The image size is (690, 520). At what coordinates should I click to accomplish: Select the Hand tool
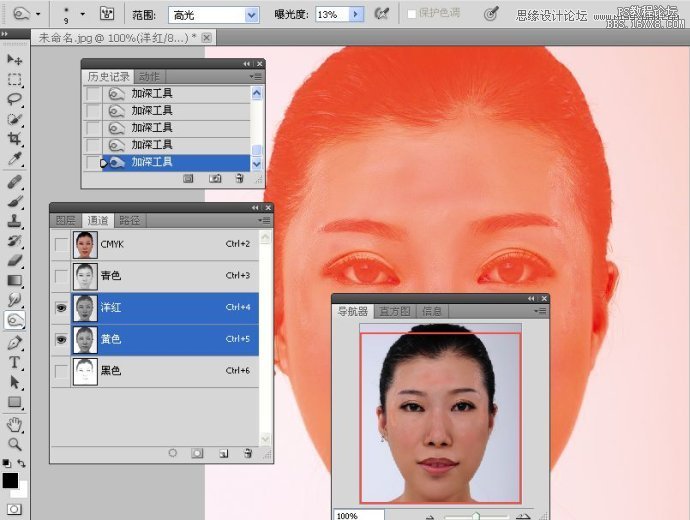tap(14, 423)
